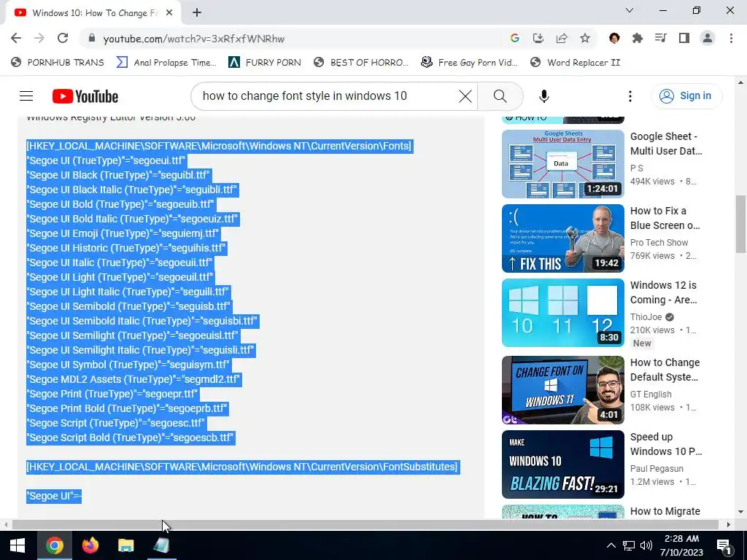Launch Firefox from the taskbar
The width and height of the screenshot is (747, 560).
point(90,545)
